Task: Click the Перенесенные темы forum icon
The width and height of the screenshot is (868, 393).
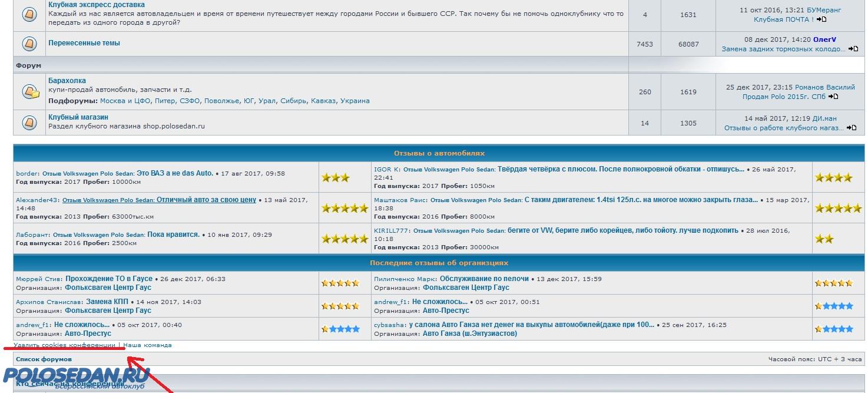Action: click(x=29, y=44)
